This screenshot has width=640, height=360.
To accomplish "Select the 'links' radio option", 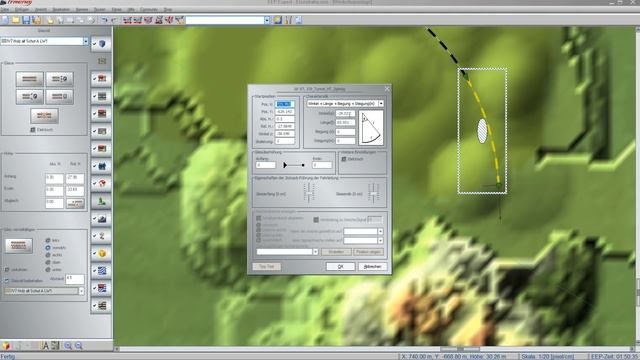I will [x=48, y=240].
